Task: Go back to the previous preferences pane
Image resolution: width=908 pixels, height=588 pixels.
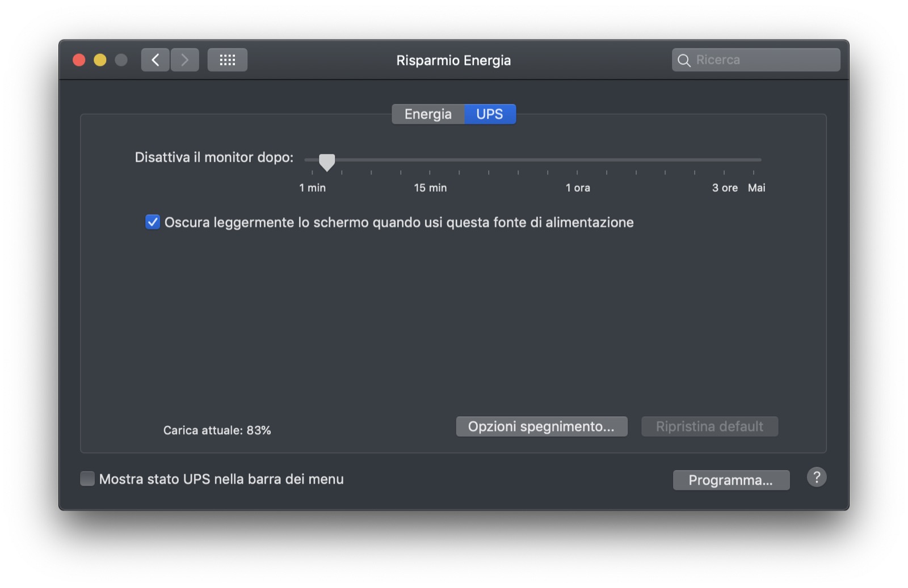Action: [x=155, y=60]
